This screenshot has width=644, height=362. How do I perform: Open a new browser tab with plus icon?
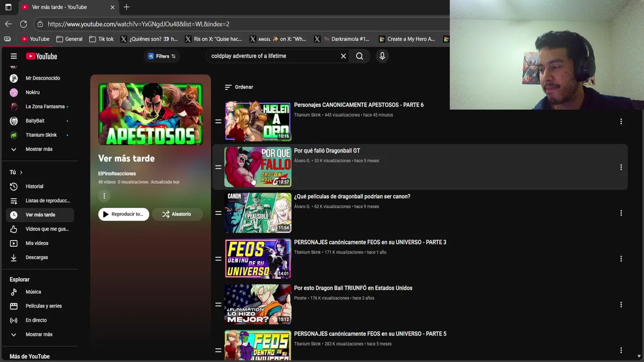coord(126,7)
